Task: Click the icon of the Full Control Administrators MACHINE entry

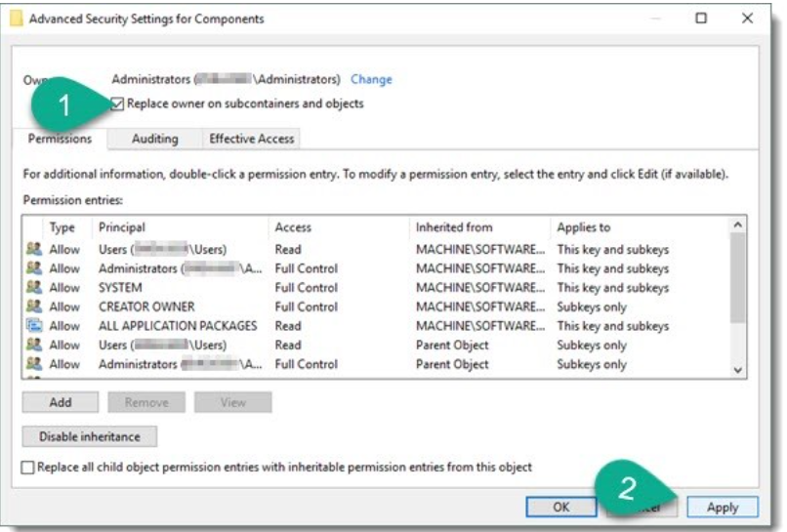Action: [34, 268]
